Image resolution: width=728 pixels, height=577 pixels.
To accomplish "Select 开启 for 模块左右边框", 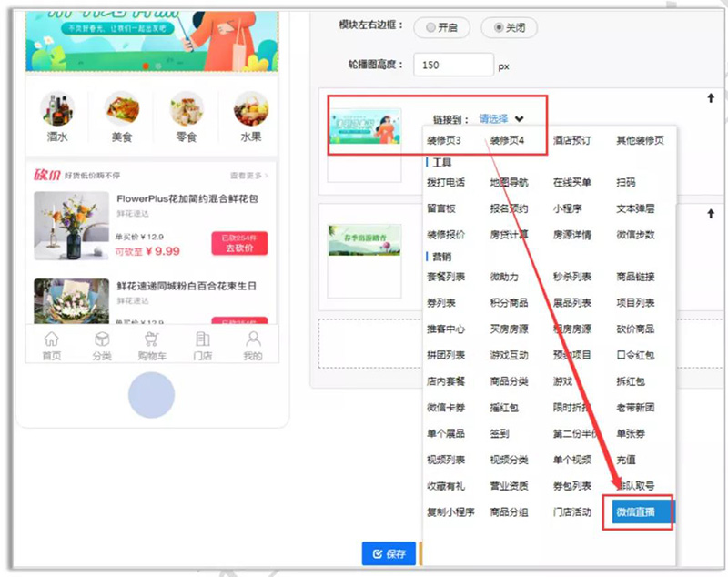I will pyautogui.click(x=441, y=27).
